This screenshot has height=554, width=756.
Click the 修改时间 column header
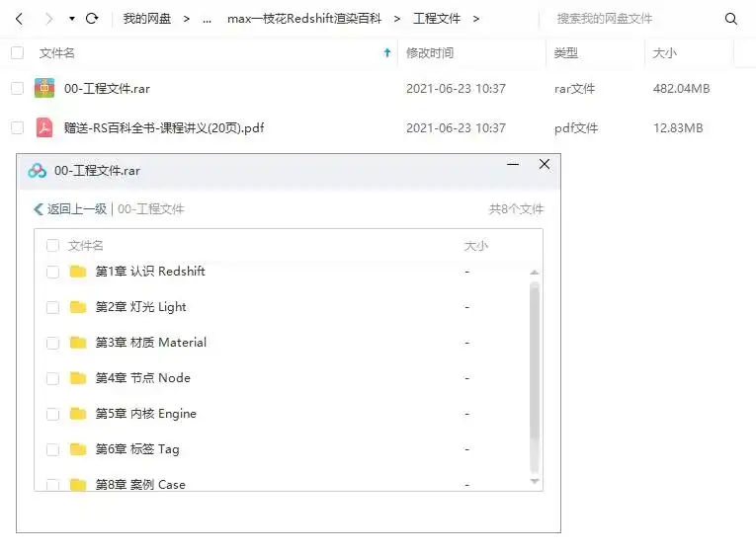(430, 53)
